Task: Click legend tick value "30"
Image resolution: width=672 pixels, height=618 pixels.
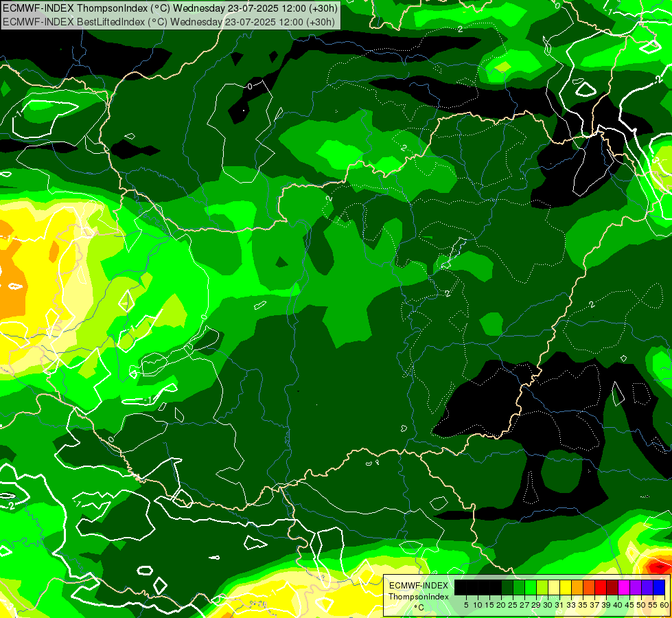Action: [548, 605]
